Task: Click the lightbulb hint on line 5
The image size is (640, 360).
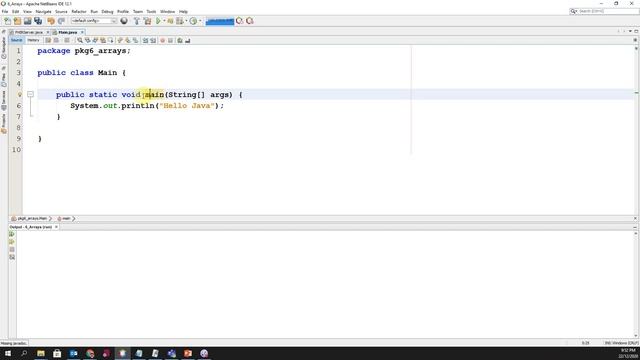Action: click(x=19, y=95)
